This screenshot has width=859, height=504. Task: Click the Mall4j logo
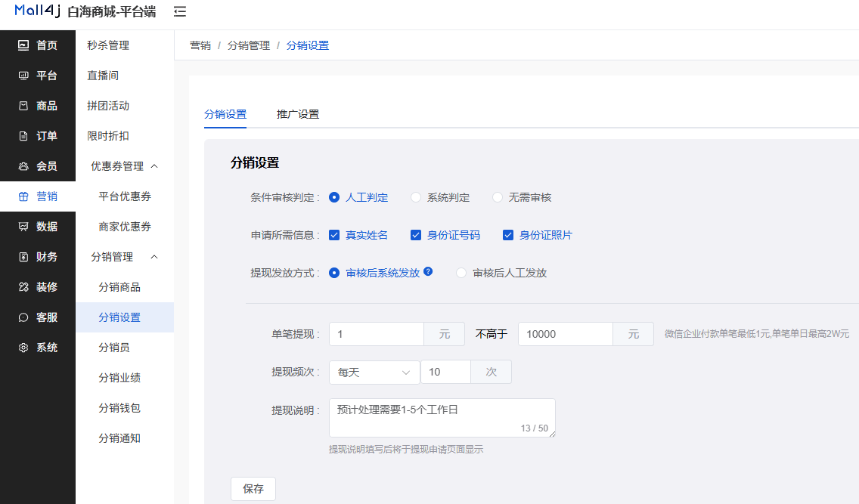pos(37,11)
